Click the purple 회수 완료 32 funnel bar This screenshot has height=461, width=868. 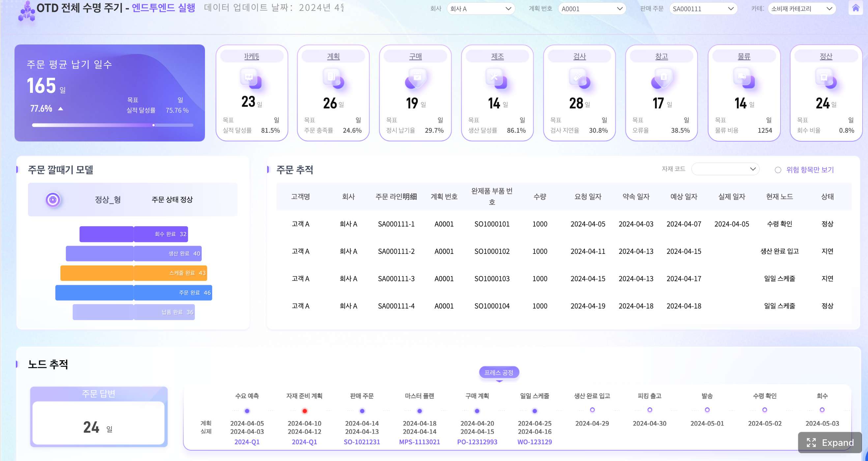click(134, 234)
